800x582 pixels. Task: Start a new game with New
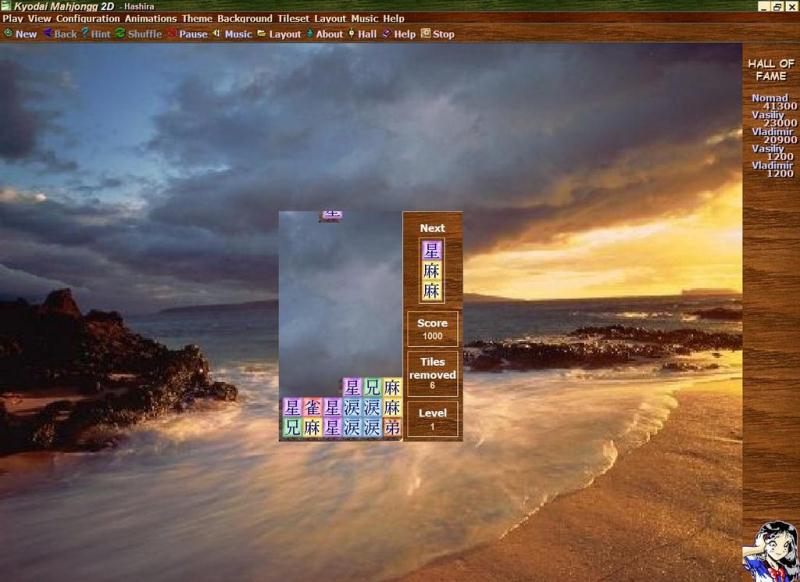20,34
